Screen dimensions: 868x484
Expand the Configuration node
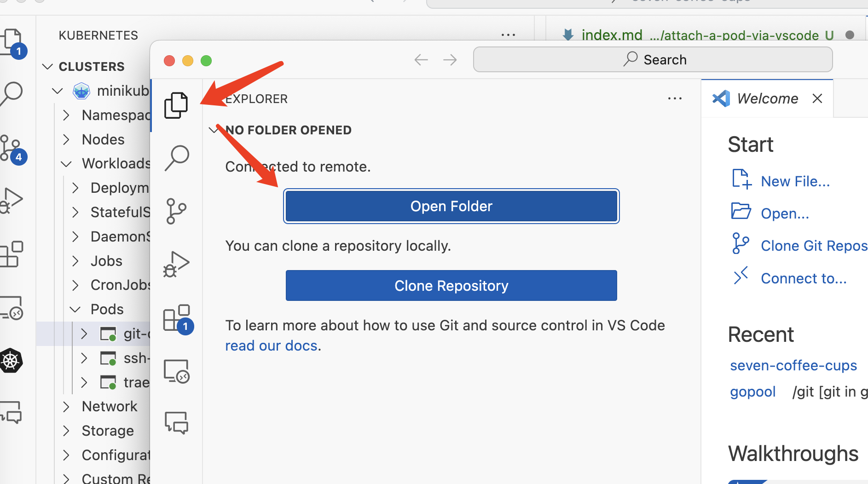66,455
